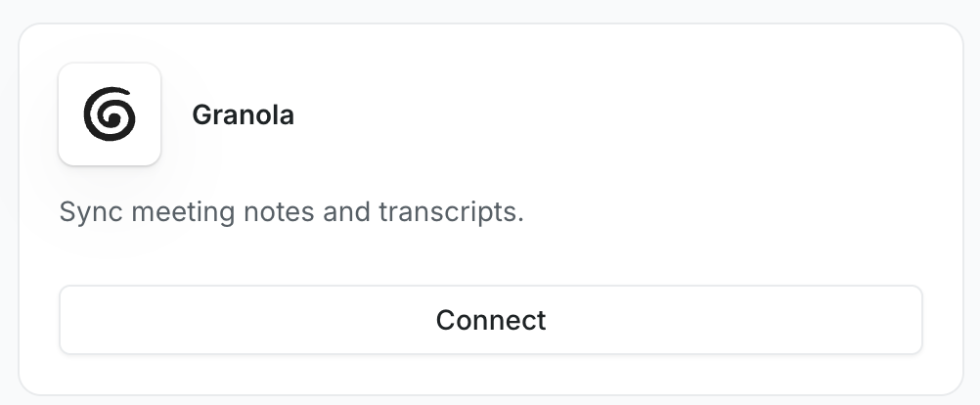The height and width of the screenshot is (405, 980).
Task: Click the Granola brand icon tile
Action: point(110,114)
